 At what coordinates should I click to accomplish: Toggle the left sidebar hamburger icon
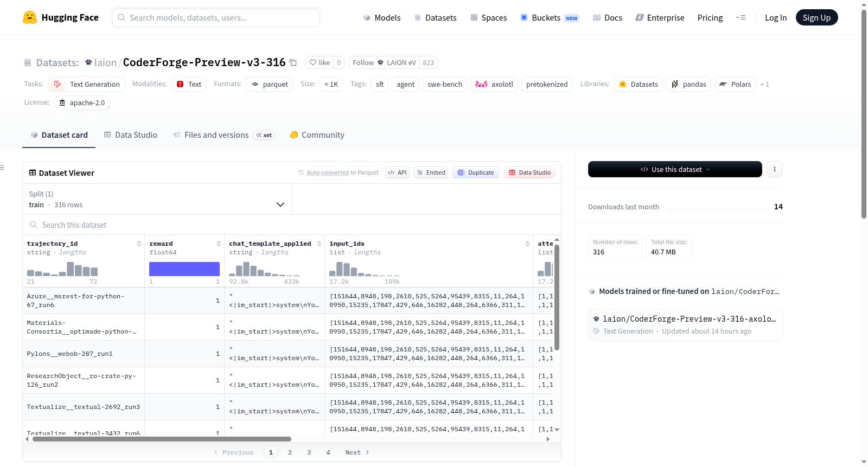[2, 168]
